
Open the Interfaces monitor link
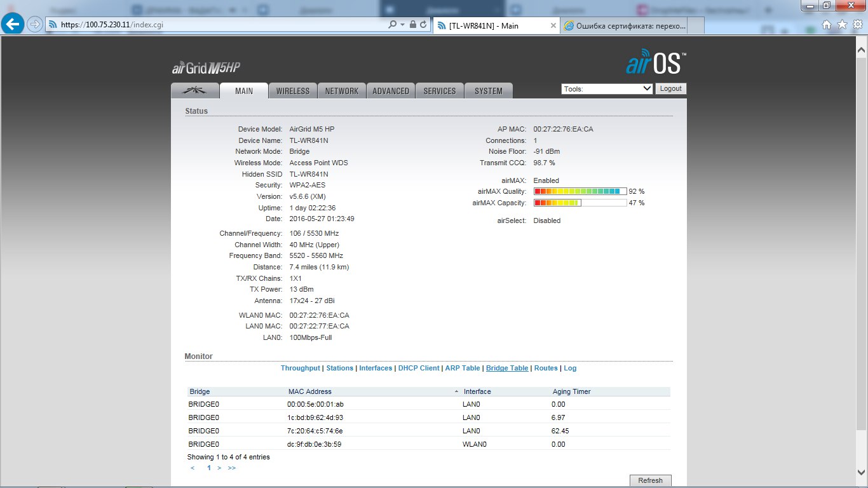[x=376, y=368]
